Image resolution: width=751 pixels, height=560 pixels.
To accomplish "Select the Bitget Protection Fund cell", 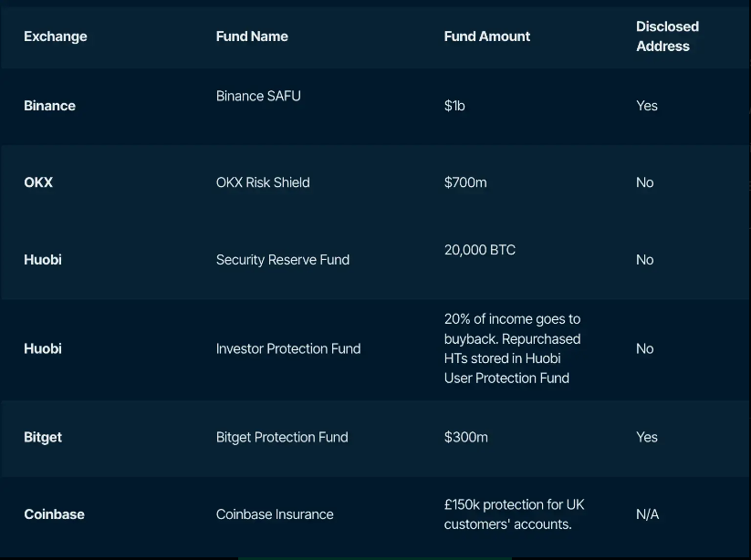I will click(x=282, y=437).
